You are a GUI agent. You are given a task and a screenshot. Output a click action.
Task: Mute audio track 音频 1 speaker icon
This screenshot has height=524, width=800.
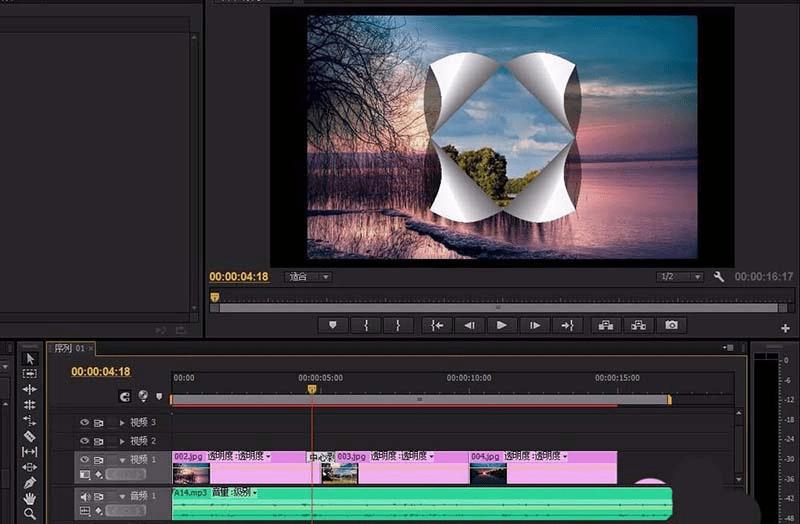[85, 497]
